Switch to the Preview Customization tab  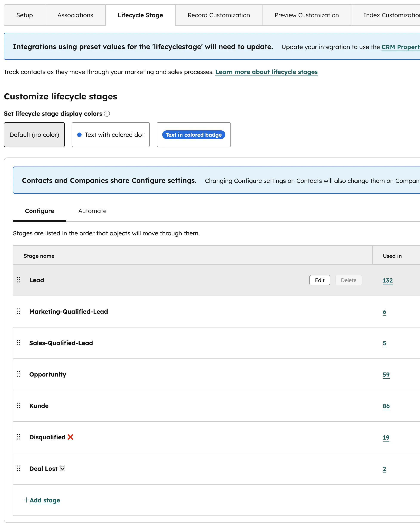point(307,15)
